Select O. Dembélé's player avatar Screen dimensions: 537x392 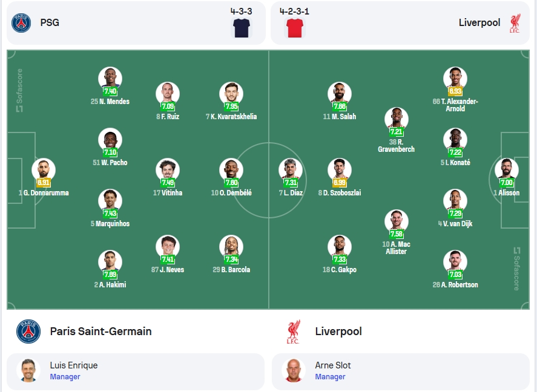point(231,170)
